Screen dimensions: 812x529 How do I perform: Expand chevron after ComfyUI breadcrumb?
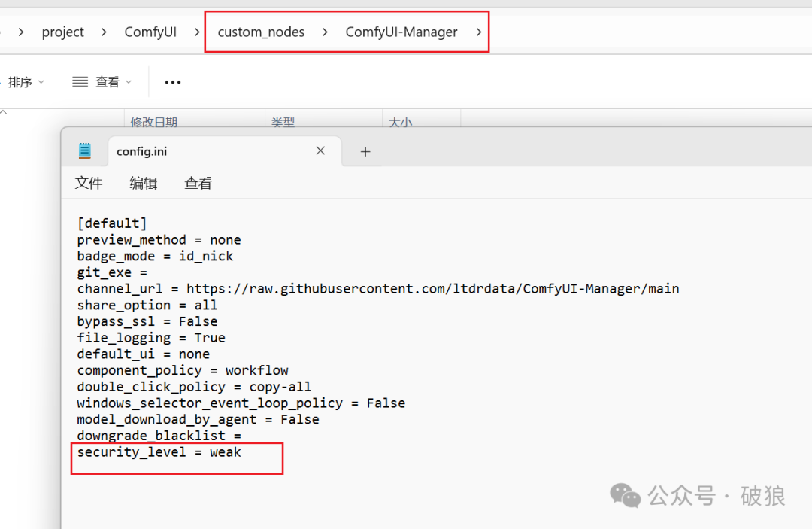coord(197,32)
